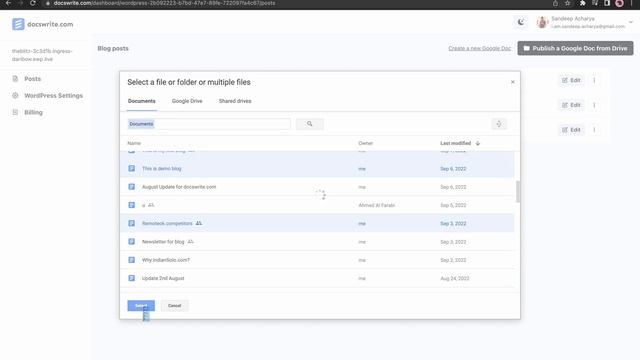Click Create a new Google Doc link
640x360 pixels.
[480, 48]
